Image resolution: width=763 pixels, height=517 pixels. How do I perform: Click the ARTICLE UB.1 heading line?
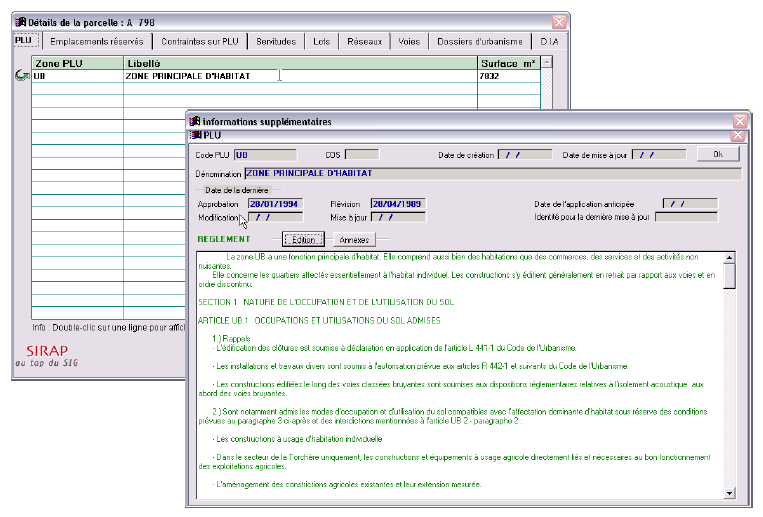[319, 320]
